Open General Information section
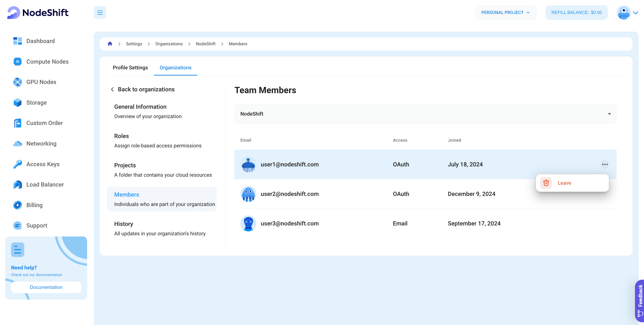Viewport: 644px width, 325px height. click(162, 111)
